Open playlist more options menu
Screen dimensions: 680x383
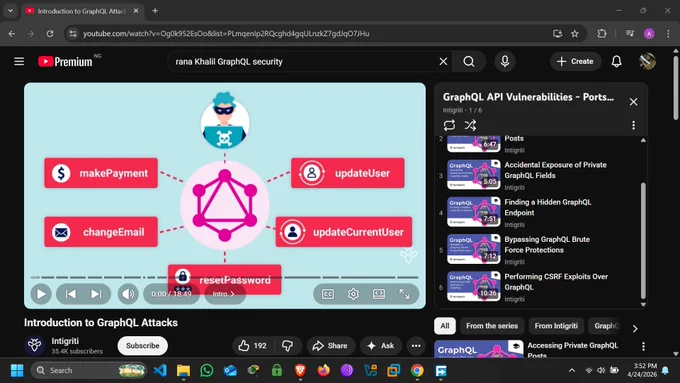(x=633, y=125)
